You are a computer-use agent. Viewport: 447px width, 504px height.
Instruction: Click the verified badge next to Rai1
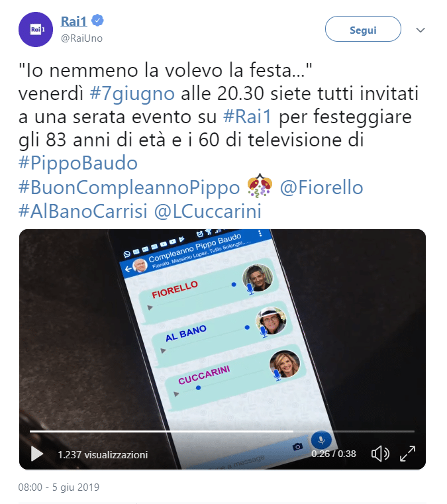click(x=97, y=21)
